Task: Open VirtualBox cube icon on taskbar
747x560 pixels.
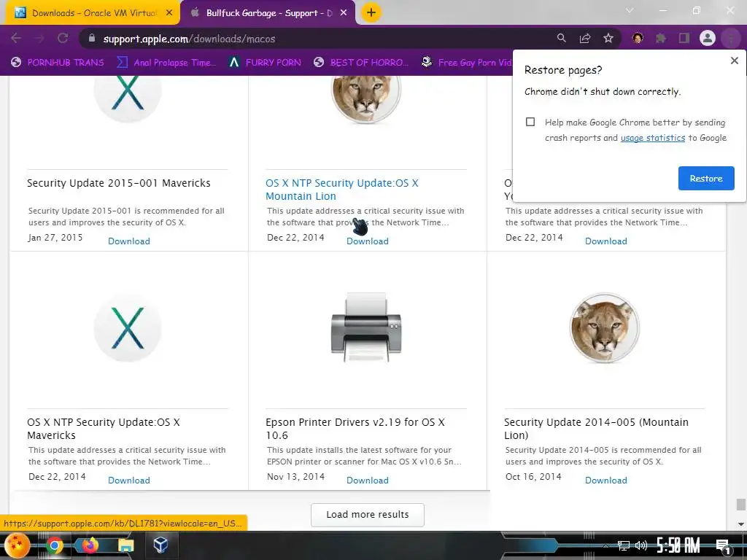Action: pyautogui.click(x=160, y=545)
